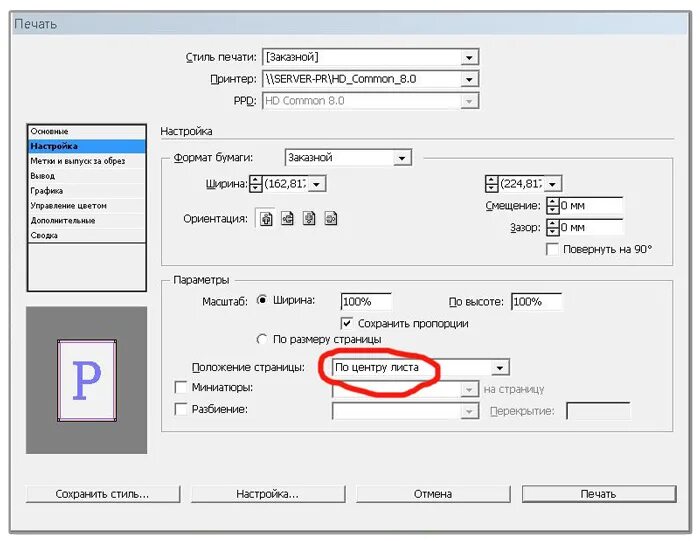Select landscape orientation icon
The height and width of the screenshot is (541, 700).
point(287,219)
